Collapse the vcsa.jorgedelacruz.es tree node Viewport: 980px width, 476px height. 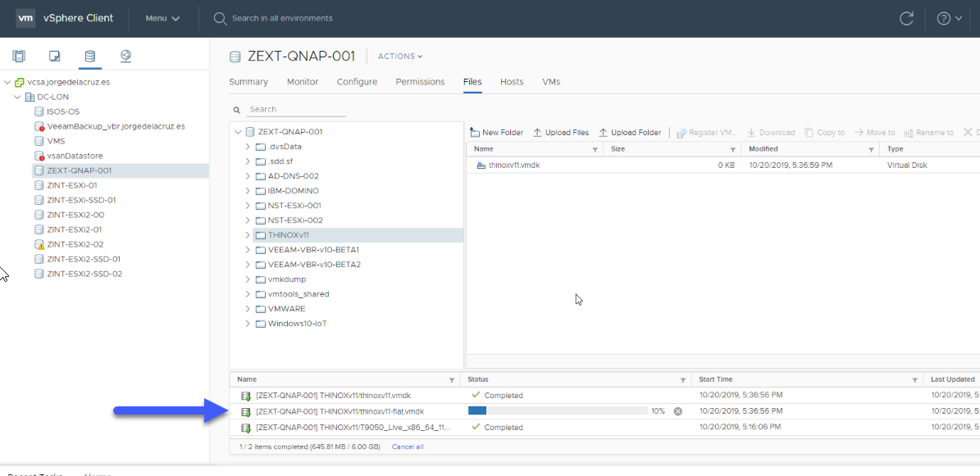point(7,82)
